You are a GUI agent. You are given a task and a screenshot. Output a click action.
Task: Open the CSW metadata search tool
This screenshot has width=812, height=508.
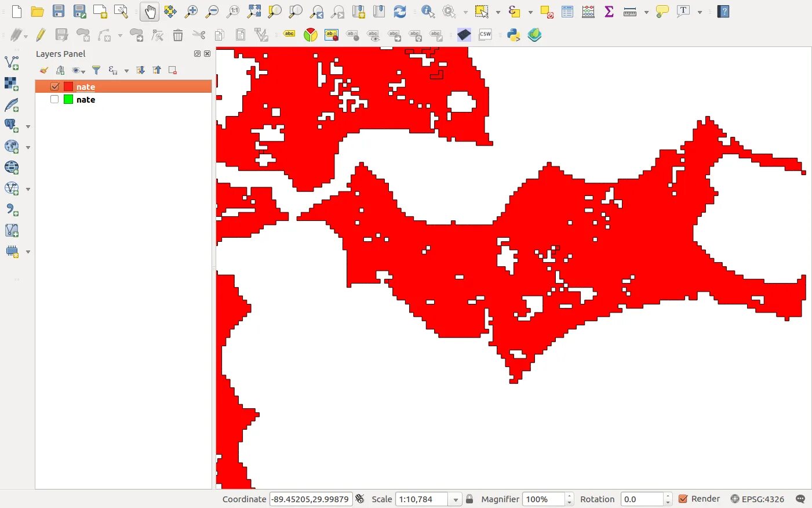[485, 35]
